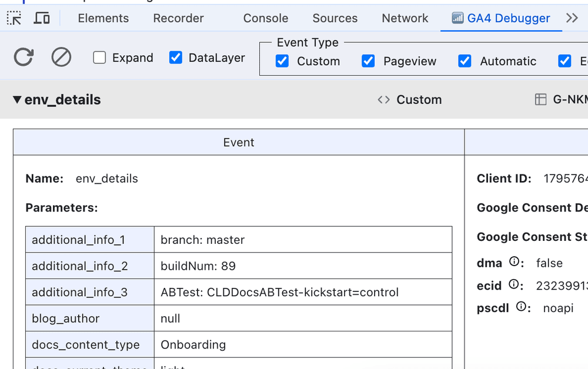The image size is (588, 369).
Task: Switch to the Console tab
Action: (265, 18)
